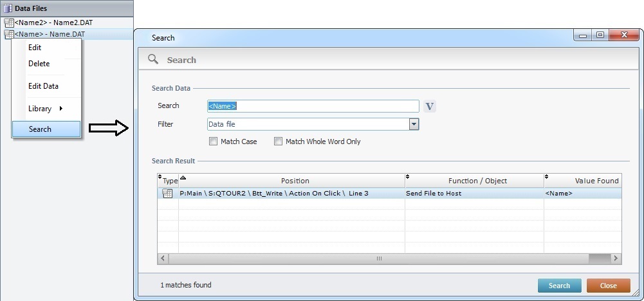This screenshot has height=301, width=644.
Task: Click the Name2.DAT data file icon
Action: pyautogui.click(x=9, y=23)
